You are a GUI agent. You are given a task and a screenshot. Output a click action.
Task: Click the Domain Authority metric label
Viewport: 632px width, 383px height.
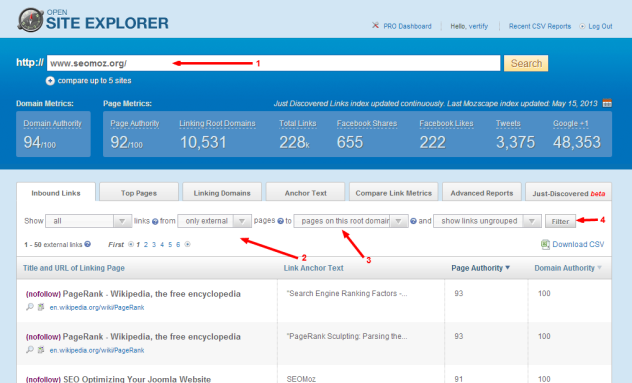coord(52,123)
